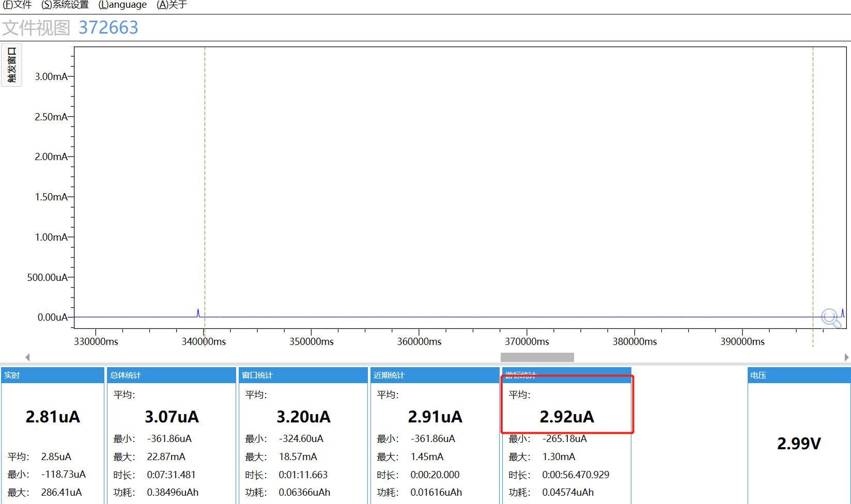Open the 文件 menu
851x504 pixels.
pos(18,5)
